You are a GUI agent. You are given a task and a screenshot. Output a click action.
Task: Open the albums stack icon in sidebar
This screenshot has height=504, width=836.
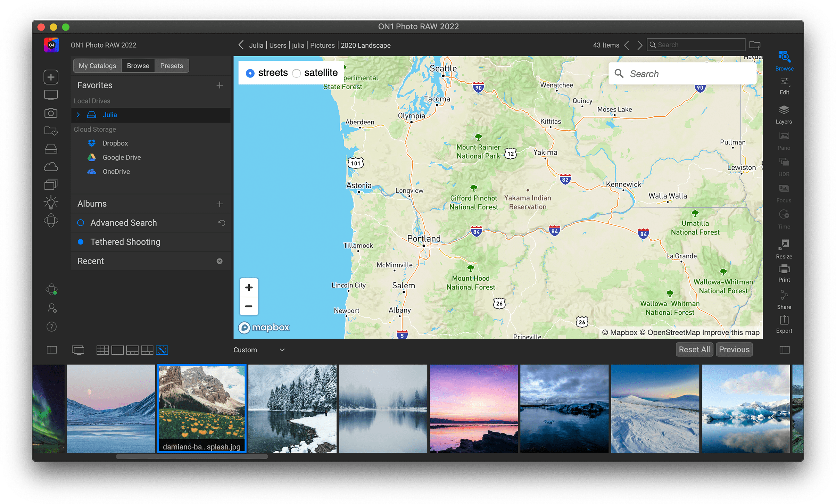point(51,184)
